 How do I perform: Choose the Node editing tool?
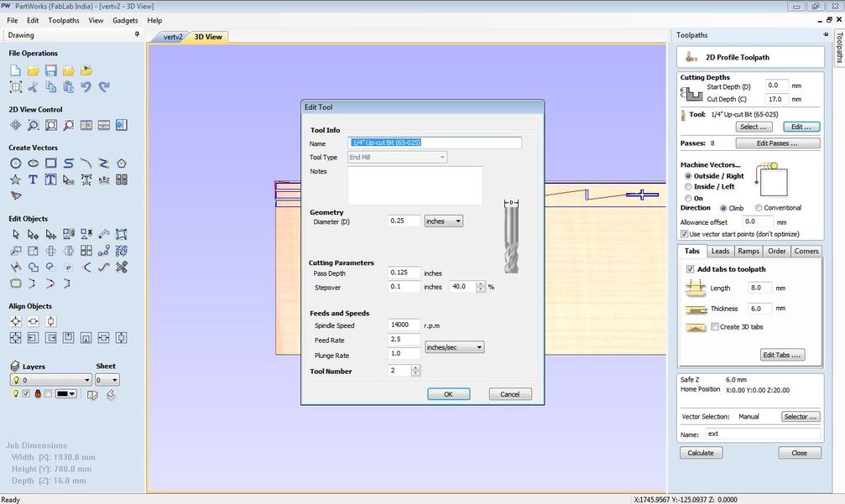(x=33, y=234)
